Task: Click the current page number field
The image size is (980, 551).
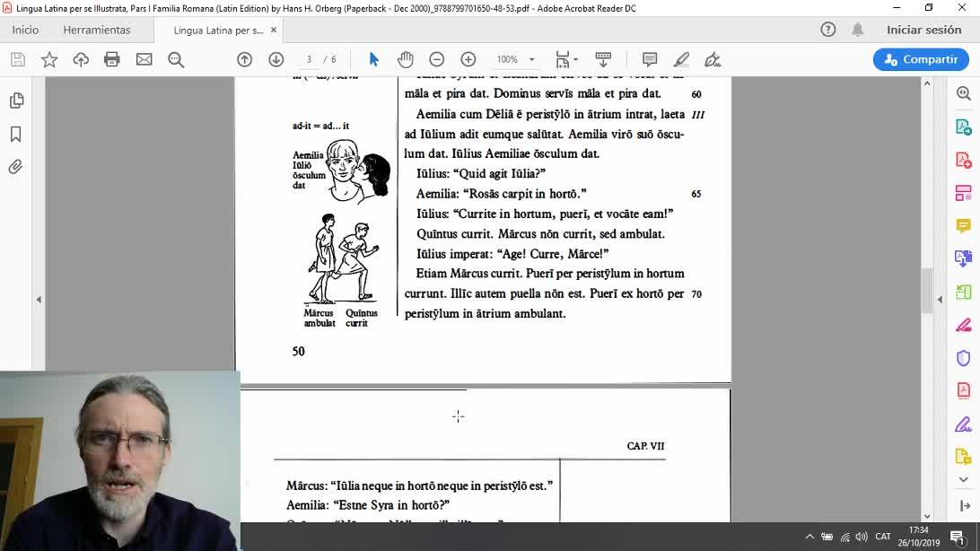Action: click(309, 59)
